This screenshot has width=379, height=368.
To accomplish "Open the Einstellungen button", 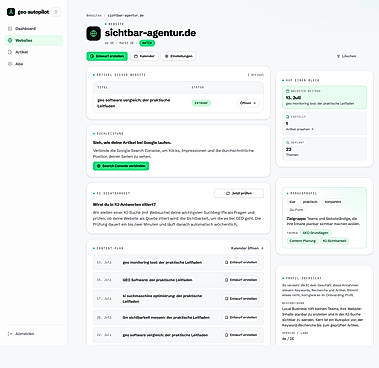I will (178, 56).
